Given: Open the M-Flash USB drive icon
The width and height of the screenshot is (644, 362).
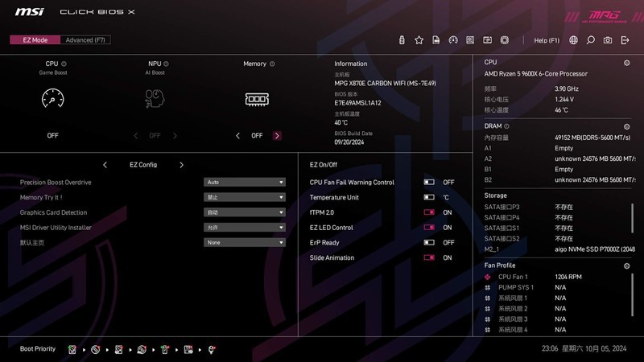Looking at the screenshot, I should pos(402,39).
